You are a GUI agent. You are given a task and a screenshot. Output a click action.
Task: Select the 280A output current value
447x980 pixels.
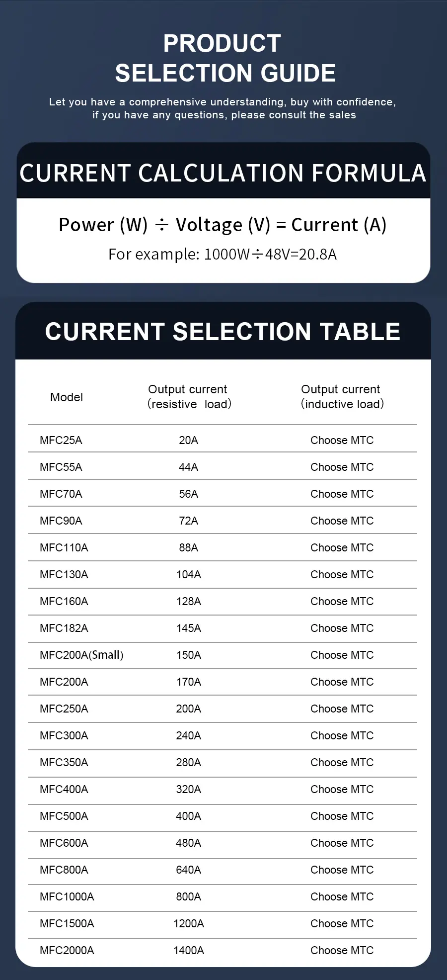tap(188, 762)
